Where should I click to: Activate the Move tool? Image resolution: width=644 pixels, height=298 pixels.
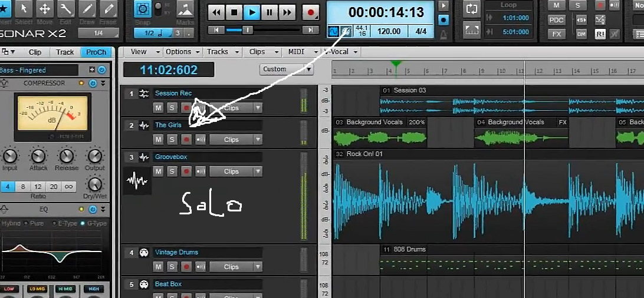45,9
